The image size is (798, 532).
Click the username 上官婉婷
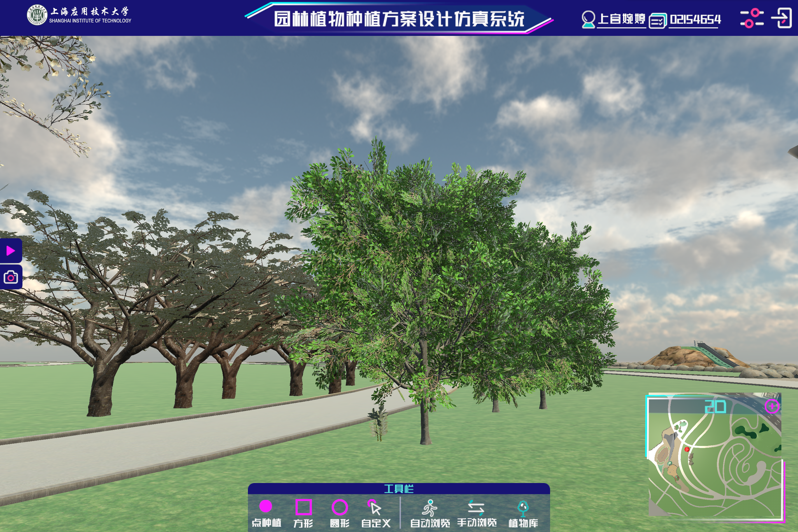pos(621,19)
